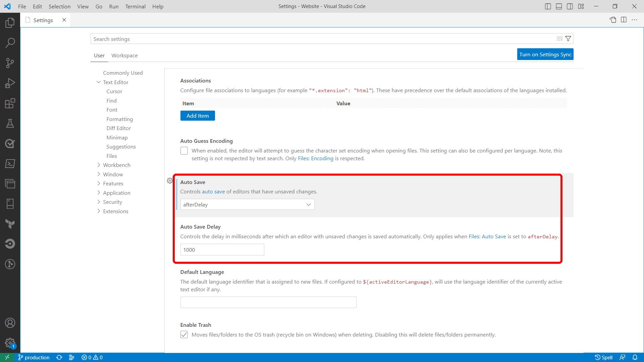
Task: Open the Explorer view in activity bar
Action: tap(10, 22)
